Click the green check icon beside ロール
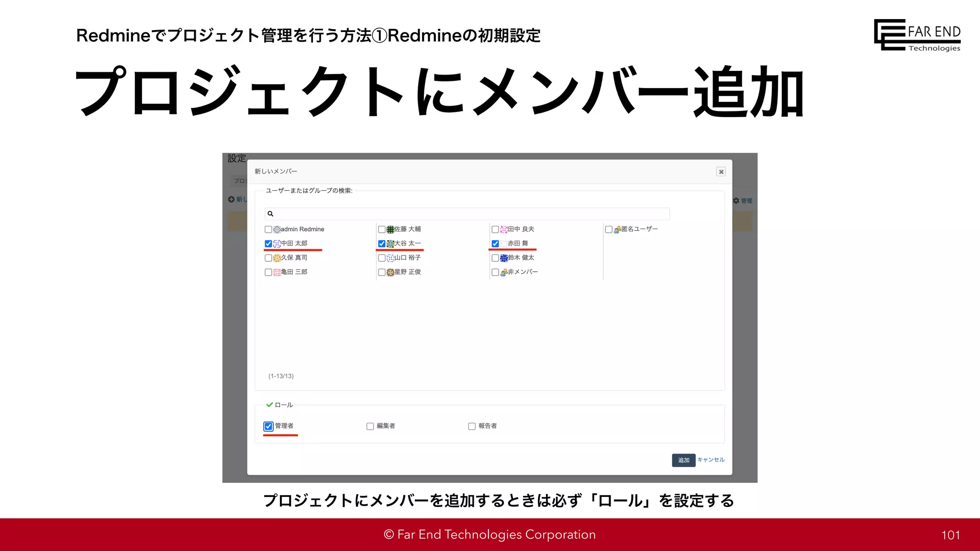This screenshot has width=980, height=551. [269, 405]
